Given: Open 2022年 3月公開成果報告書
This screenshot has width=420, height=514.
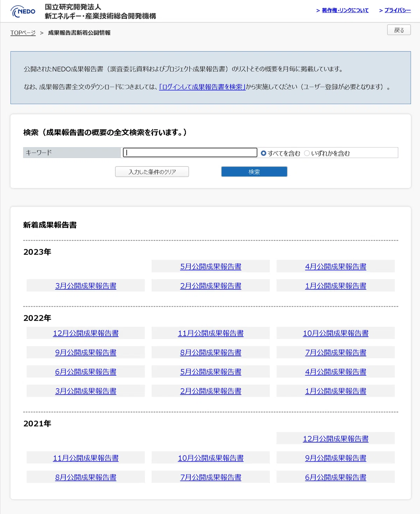Looking at the screenshot, I should tap(86, 391).
